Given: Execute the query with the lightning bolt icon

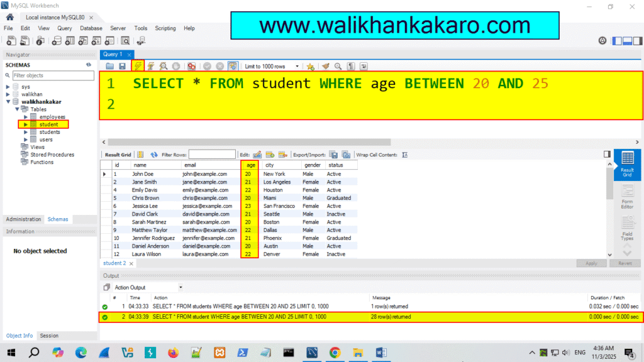Looking at the screenshot, I should (x=138, y=66).
